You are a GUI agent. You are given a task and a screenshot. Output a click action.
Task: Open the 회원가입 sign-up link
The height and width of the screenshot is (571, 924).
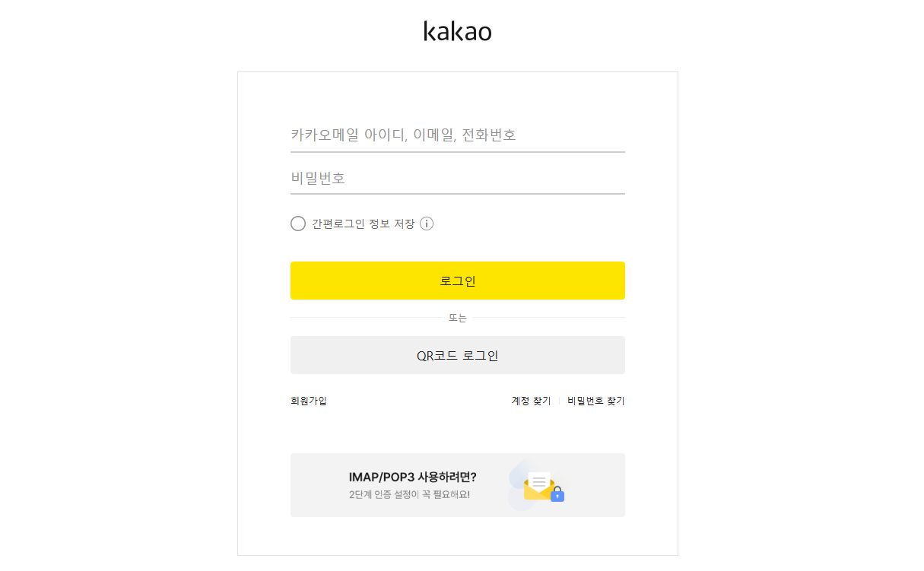[309, 401]
